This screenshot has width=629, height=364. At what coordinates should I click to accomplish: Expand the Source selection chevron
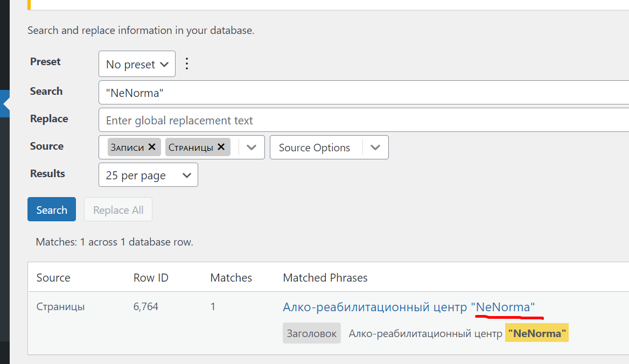click(251, 148)
